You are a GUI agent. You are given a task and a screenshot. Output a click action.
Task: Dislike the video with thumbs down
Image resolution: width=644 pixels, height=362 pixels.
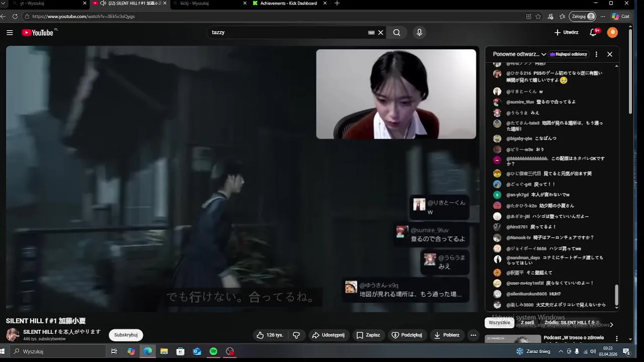click(296, 335)
